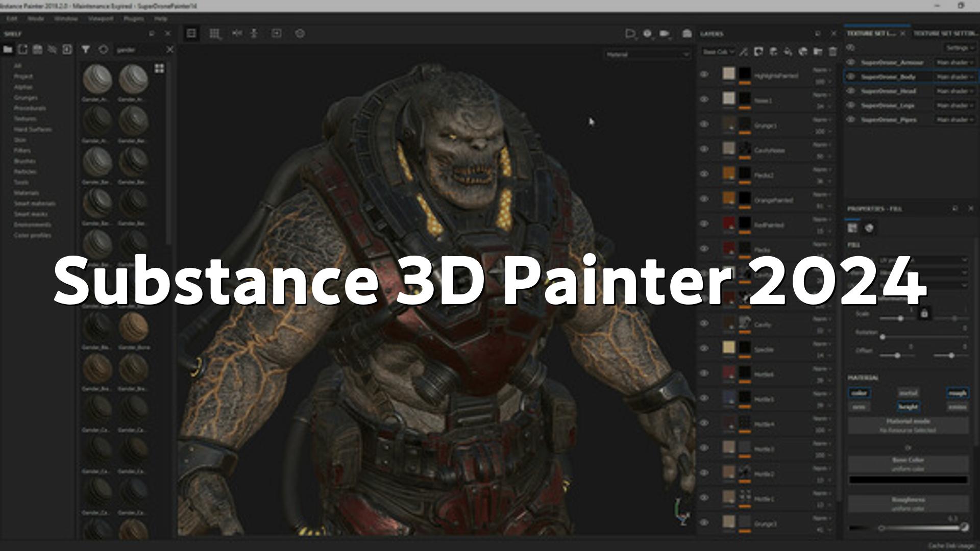The image size is (980, 551).
Task: Hide the RedPainted layer
Action: pyautogui.click(x=704, y=224)
